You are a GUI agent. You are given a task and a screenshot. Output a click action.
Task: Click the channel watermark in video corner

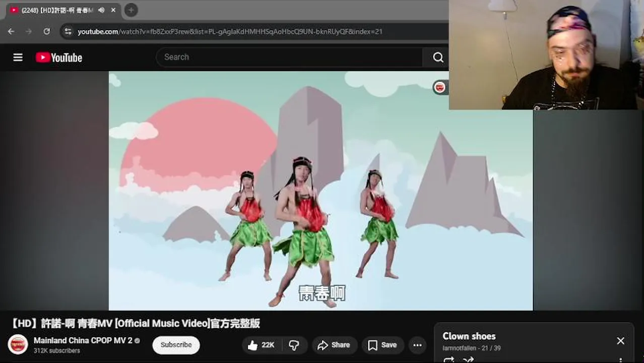440,87
